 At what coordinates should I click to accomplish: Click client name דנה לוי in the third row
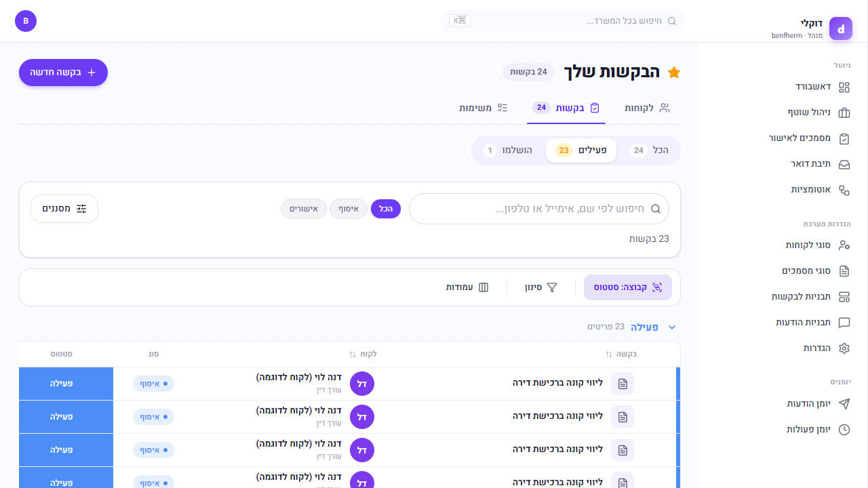[x=298, y=444]
